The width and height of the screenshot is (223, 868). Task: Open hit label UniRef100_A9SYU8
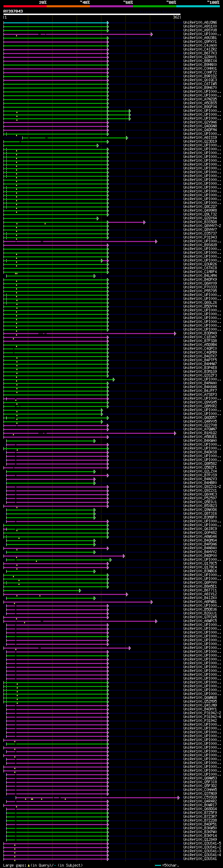(200, 30)
